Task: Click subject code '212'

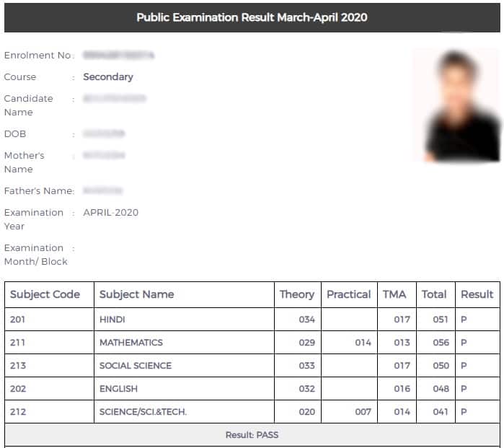Action: [x=18, y=412]
